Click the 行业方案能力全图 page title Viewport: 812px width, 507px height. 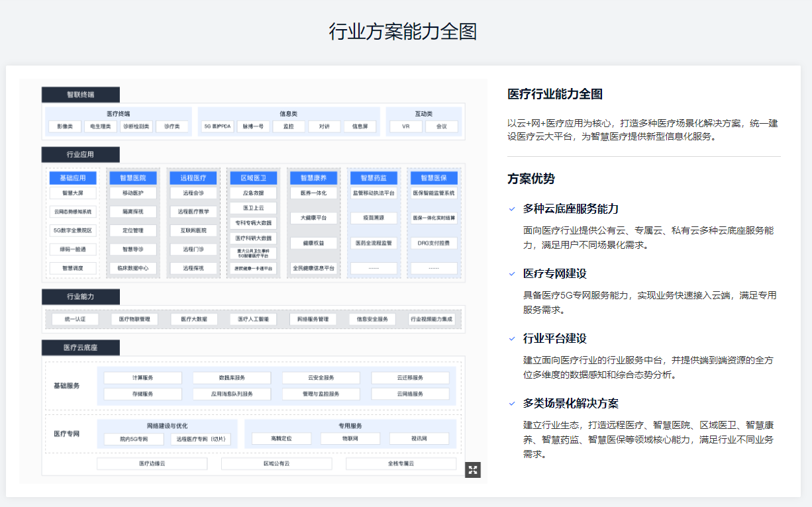pyautogui.click(x=403, y=31)
